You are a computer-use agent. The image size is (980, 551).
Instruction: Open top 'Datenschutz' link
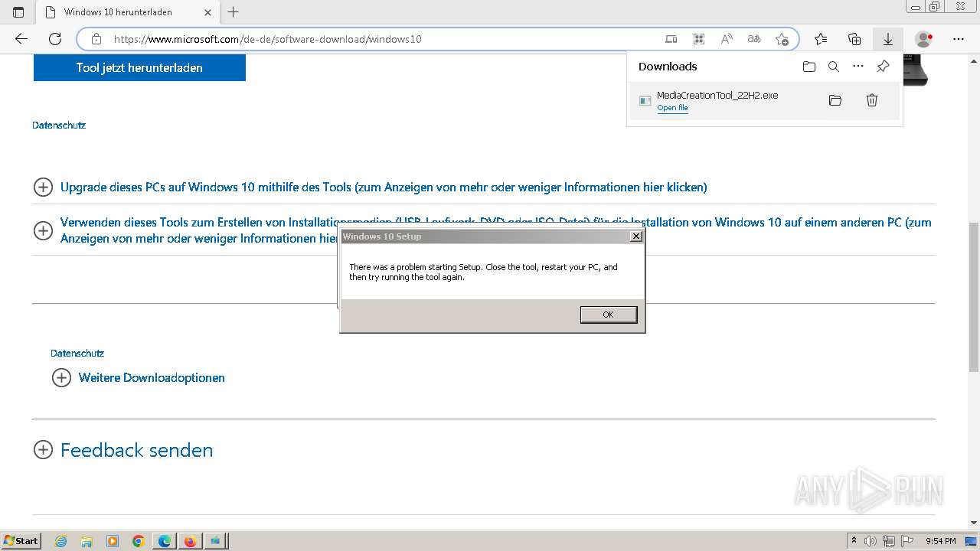point(59,125)
